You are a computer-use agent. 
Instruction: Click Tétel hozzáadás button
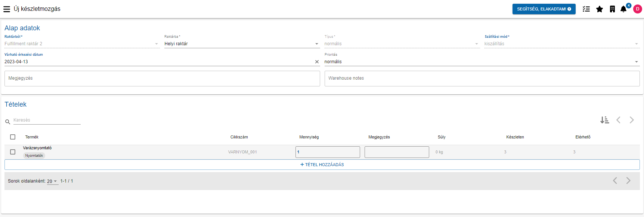point(322,165)
